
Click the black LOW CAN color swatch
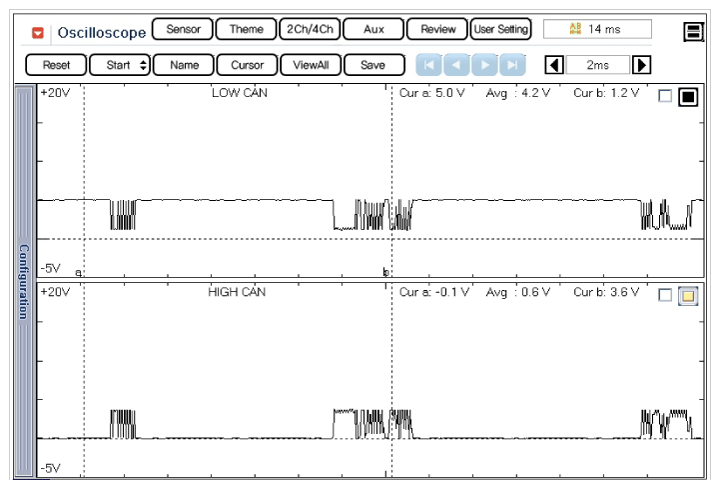coord(687,97)
